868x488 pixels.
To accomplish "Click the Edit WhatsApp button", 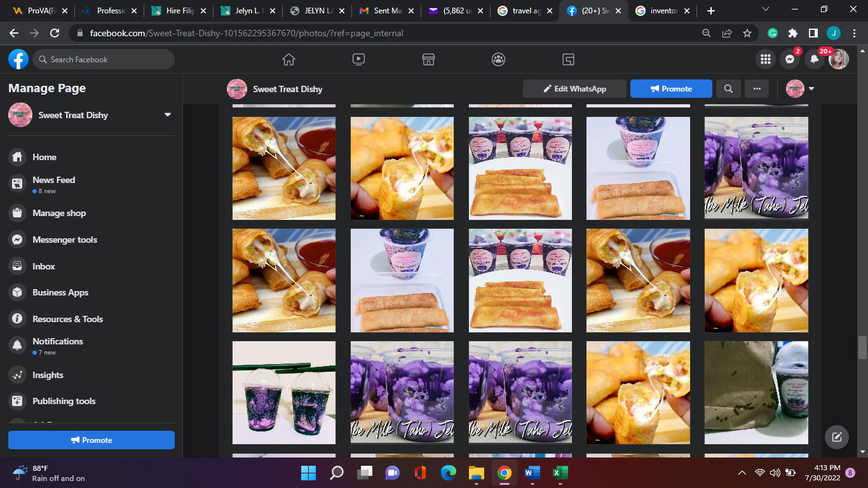I will pos(574,89).
